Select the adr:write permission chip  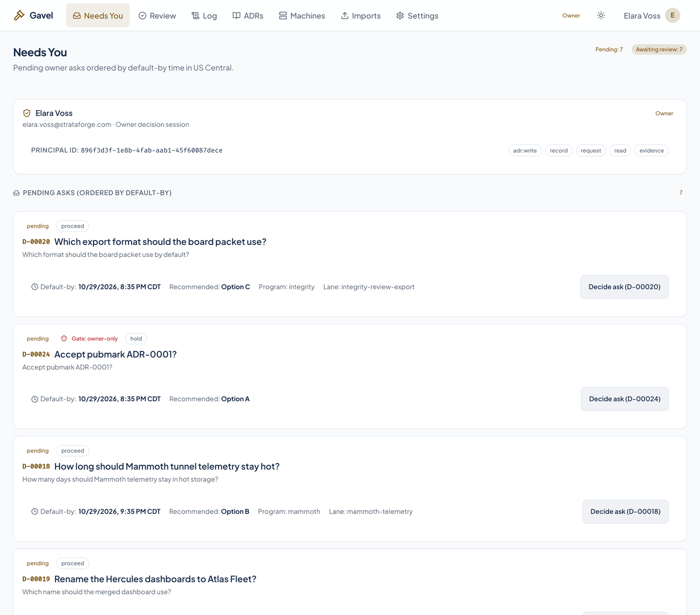tap(525, 151)
